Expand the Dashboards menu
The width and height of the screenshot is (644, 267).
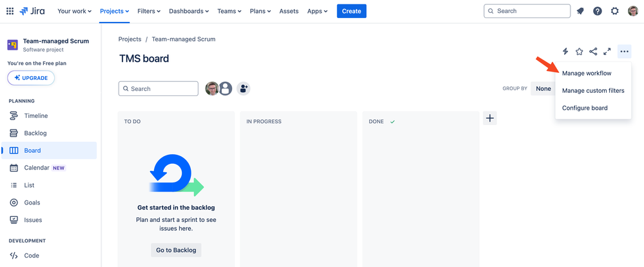tap(189, 11)
